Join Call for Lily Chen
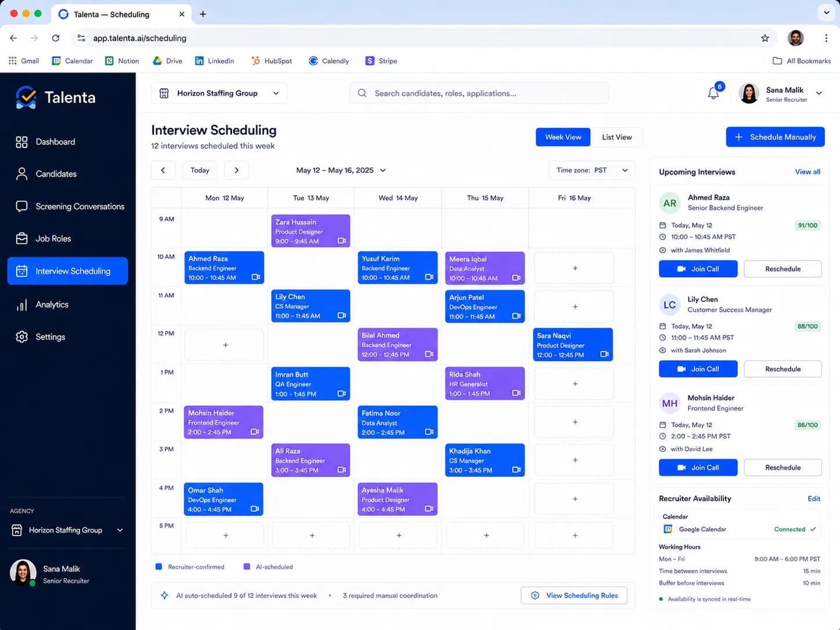Viewport: 840px width, 630px height. [x=698, y=369]
